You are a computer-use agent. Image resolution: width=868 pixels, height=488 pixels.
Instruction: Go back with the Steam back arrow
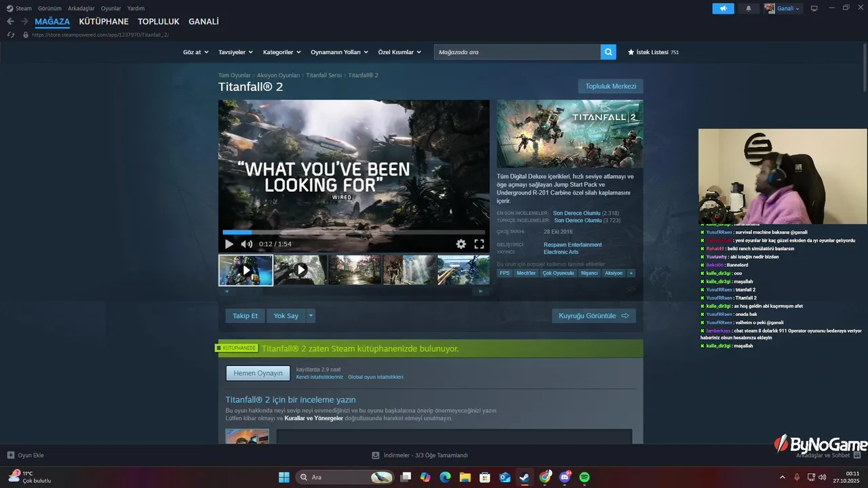point(10,22)
